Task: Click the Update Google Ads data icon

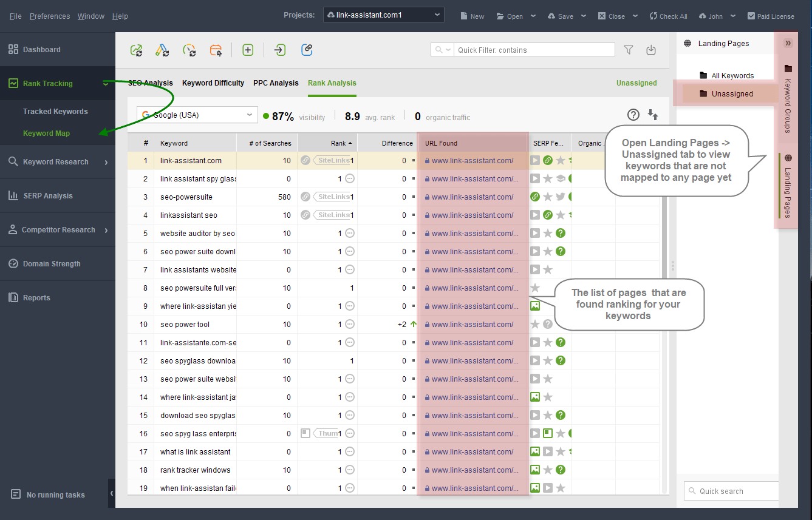Action: [x=162, y=50]
